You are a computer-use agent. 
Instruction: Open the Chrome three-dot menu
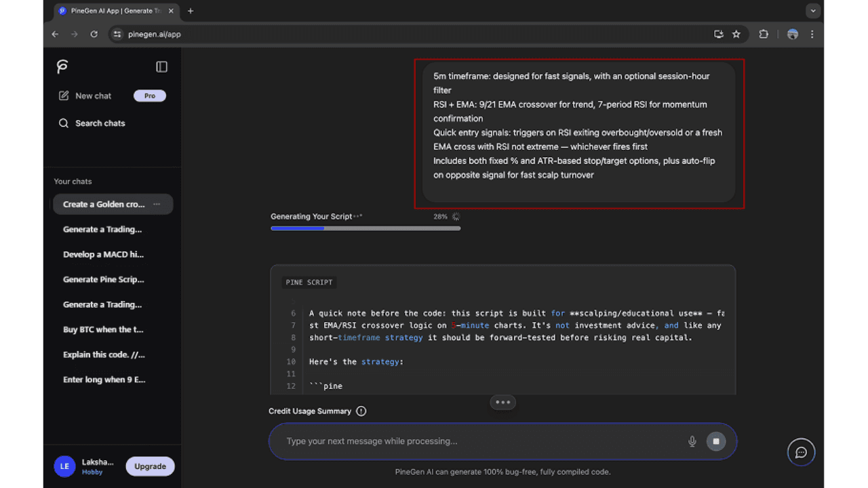point(812,34)
